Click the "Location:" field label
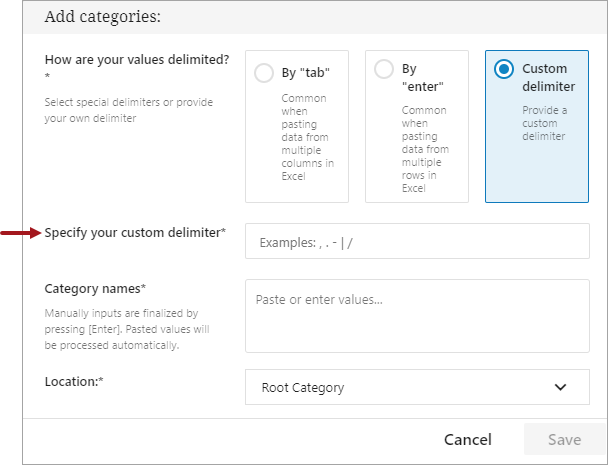 [x=74, y=381]
